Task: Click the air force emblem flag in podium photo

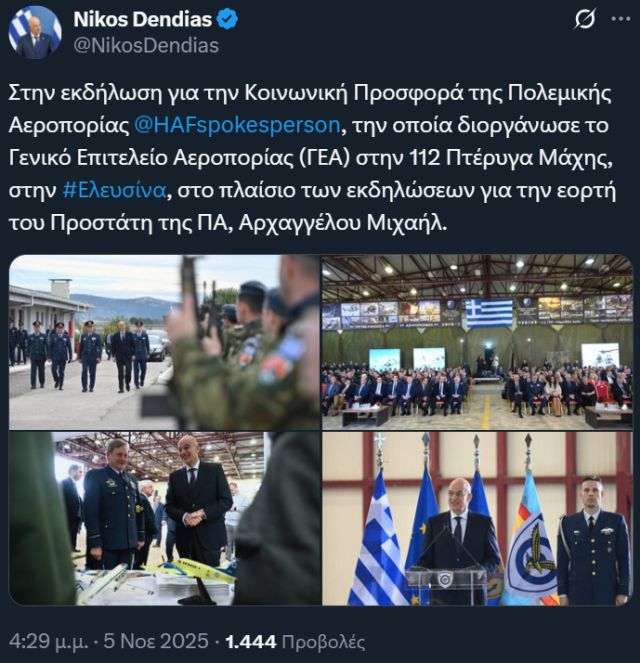Action: (532, 541)
